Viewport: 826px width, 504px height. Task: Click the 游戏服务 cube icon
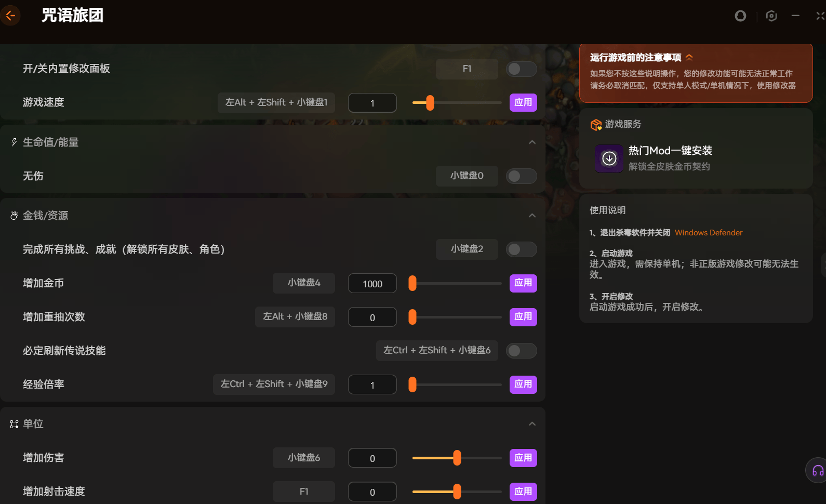click(x=595, y=125)
